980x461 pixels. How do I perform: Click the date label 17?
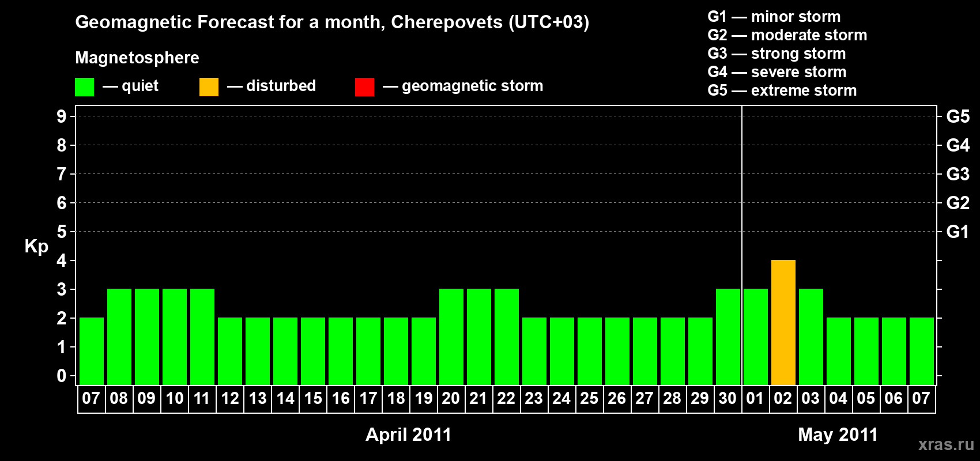click(368, 398)
